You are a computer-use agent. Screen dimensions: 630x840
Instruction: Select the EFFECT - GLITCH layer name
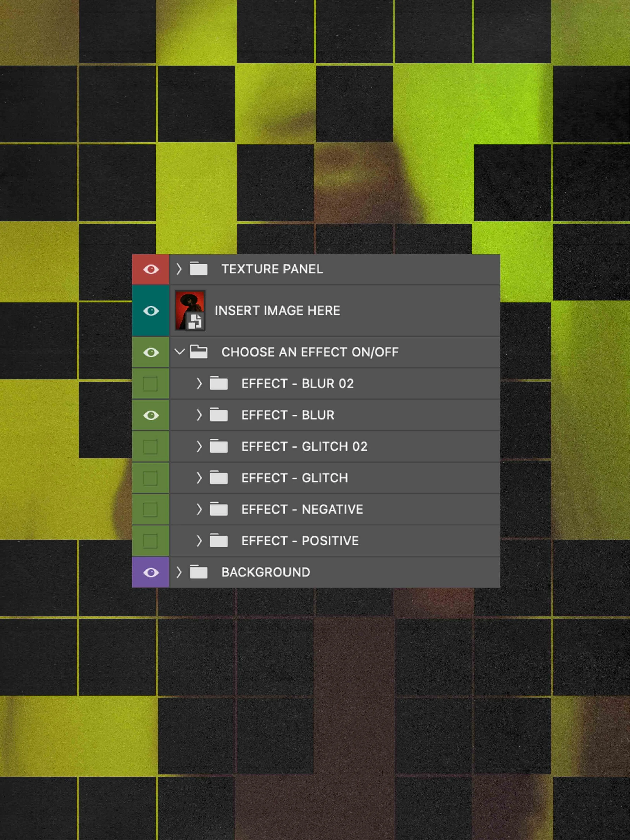click(295, 478)
